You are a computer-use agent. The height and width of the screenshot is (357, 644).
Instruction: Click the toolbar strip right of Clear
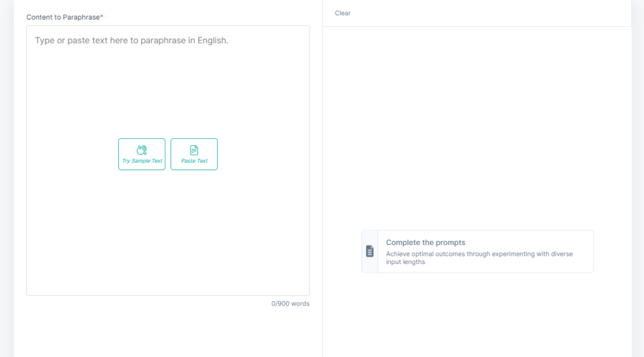491,13
